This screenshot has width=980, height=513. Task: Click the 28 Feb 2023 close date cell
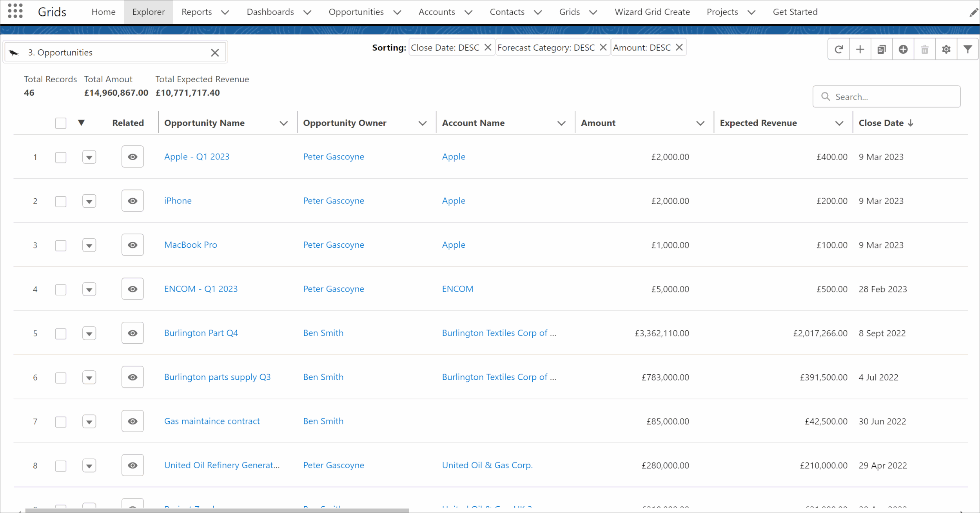point(883,289)
